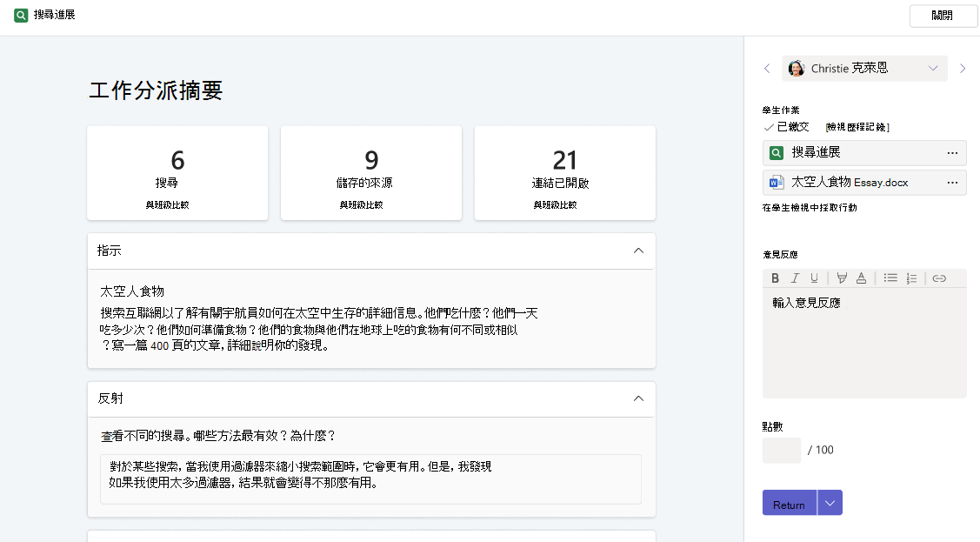Go to the next student arrow
The width and height of the screenshot is (980, 542).
tap(963, 68)
